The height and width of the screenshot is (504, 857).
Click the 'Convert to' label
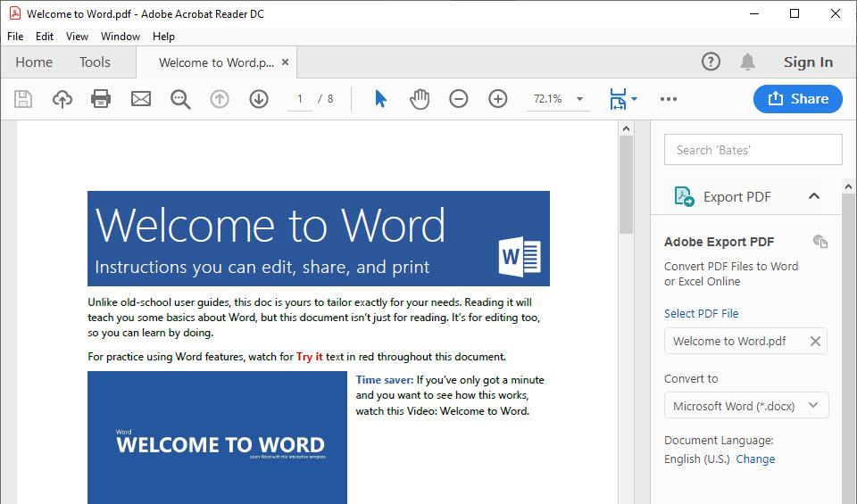tap(691, 378)
